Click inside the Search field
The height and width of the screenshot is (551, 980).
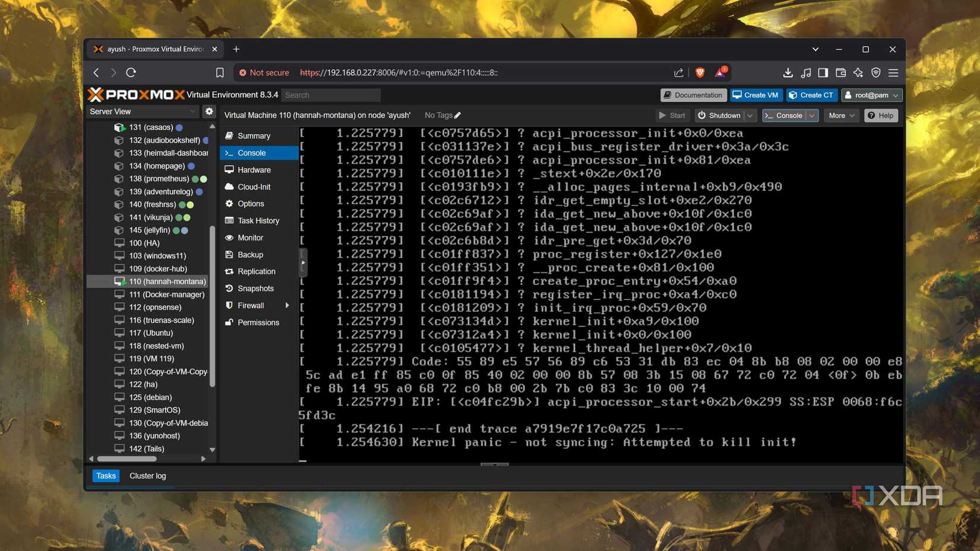(331, 94)
